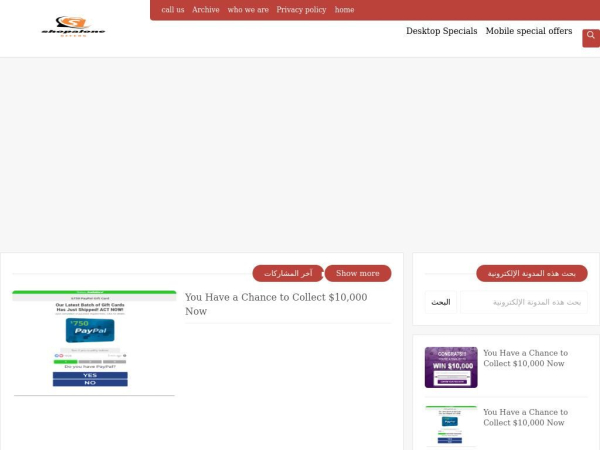The image size is (600, 450).
Task: Select the Desktop Specials tab
Action: pos(441,31)
